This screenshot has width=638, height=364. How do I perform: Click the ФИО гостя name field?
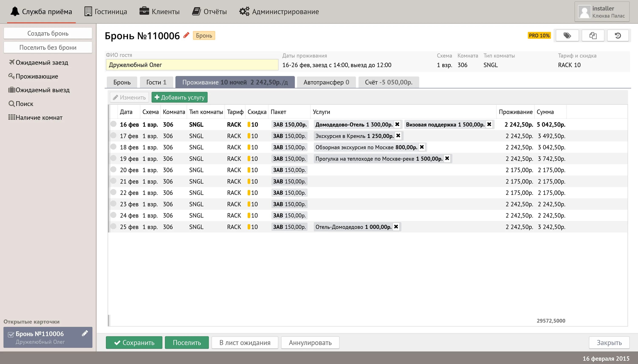(192, 65)
